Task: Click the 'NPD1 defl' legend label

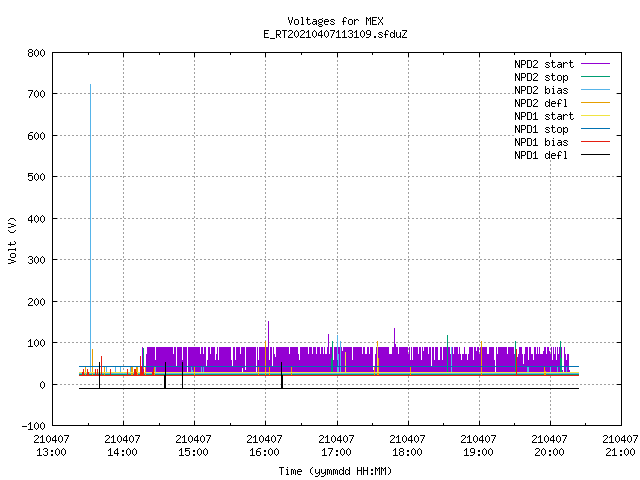Action: pos(541,156)
